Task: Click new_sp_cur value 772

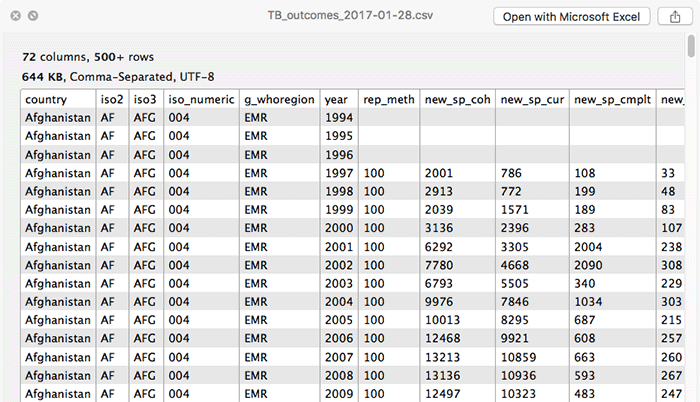Action: point(511,191)
